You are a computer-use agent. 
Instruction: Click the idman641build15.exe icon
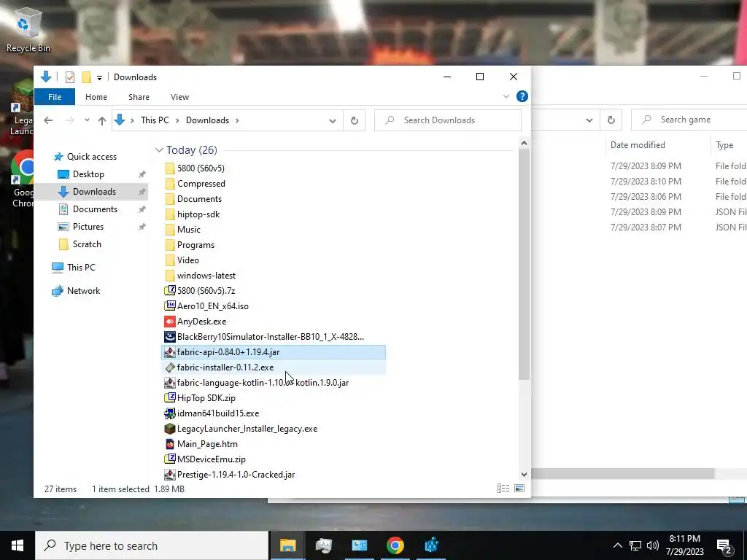(169, 413)
